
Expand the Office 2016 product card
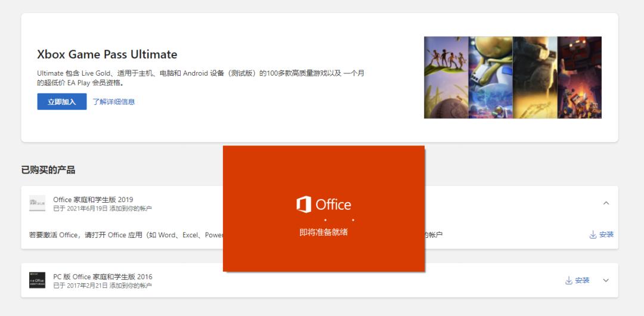(x=606, y=280)
